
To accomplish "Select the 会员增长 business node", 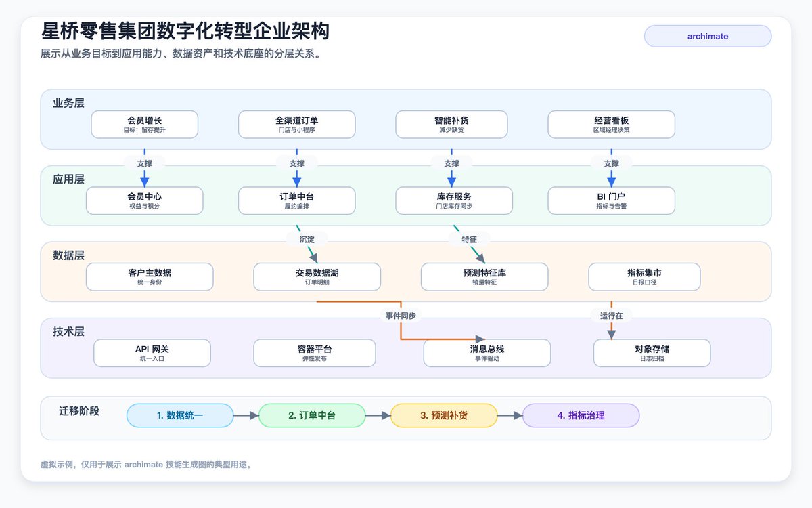I will [x=145, y=125].
